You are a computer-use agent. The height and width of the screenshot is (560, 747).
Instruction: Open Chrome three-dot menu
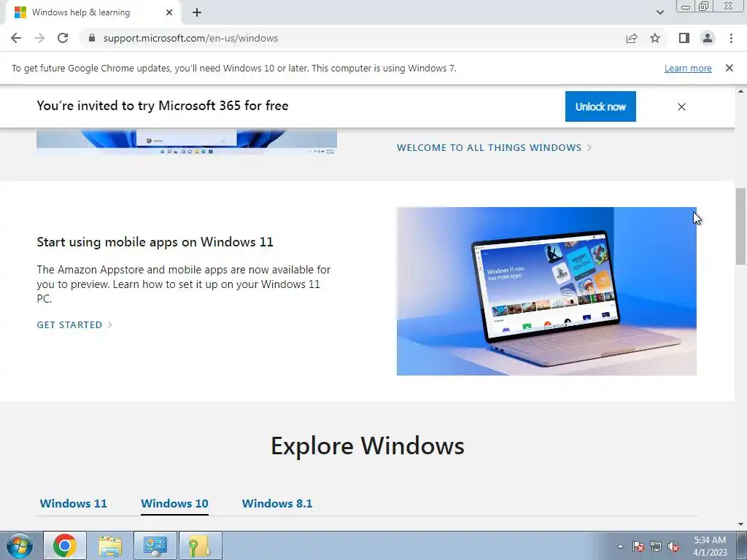pyautogui.click(x=731, y=38)
